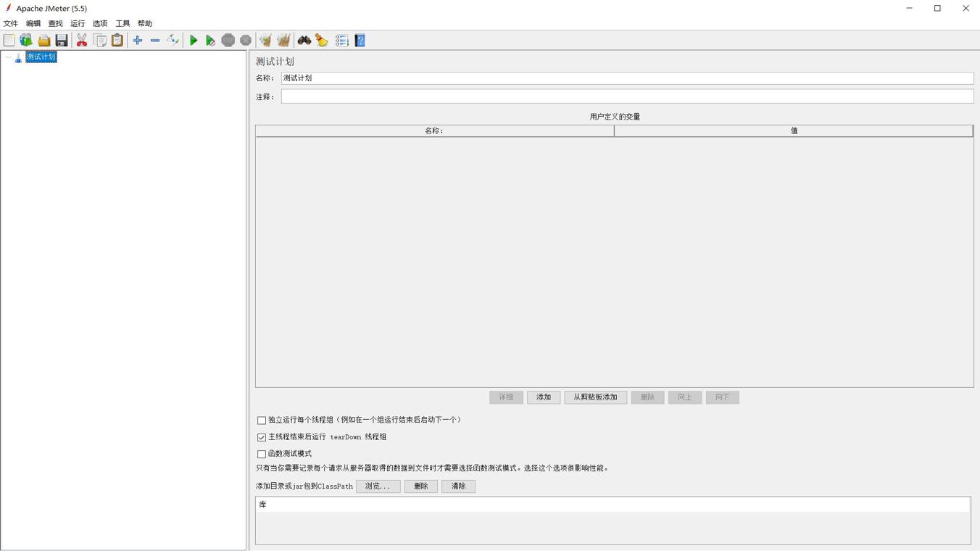This screenshot has height=551, width=980.
Task: Click the Help question mark icon
Action: click(x=360, y=41)
